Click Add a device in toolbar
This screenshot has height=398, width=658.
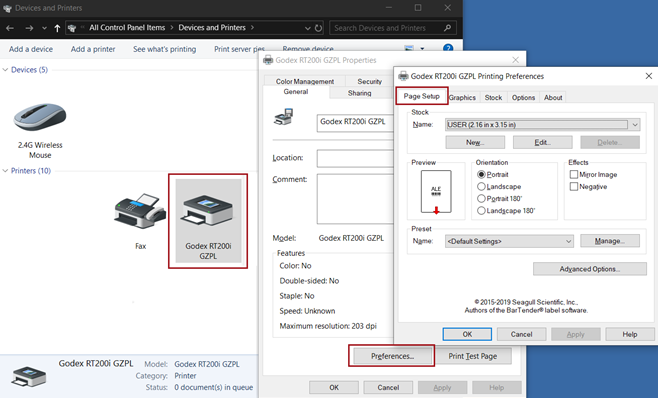31,49
